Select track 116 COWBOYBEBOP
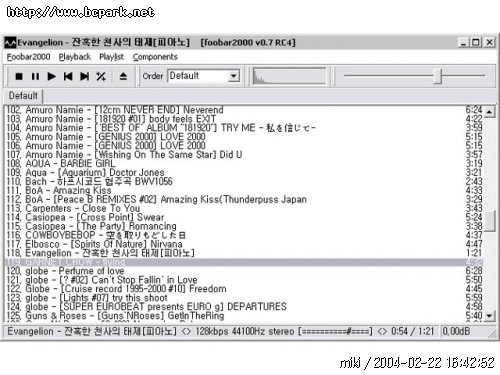The width and height of the screenshot is (500, 375). click(x=244, y=235)
